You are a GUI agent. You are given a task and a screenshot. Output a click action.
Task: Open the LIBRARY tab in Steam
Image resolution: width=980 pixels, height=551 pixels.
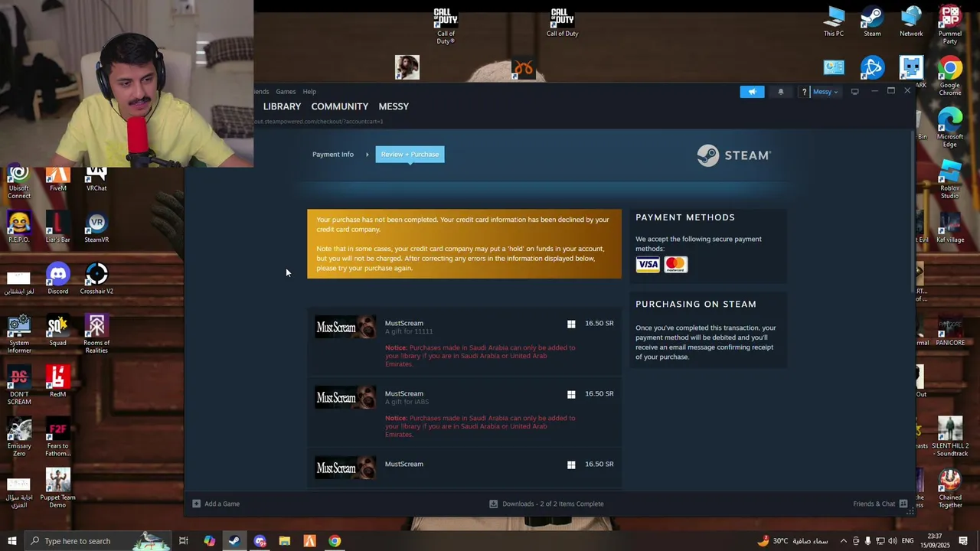pyautogui.click(x=282, y=106)
